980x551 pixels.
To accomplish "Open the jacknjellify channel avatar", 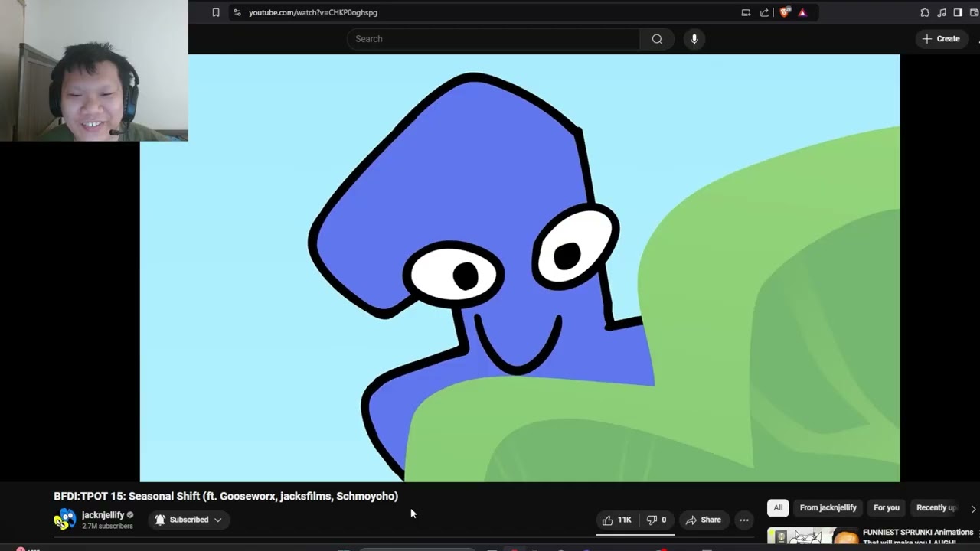I will pyautogui.click(x=65, y=520).
